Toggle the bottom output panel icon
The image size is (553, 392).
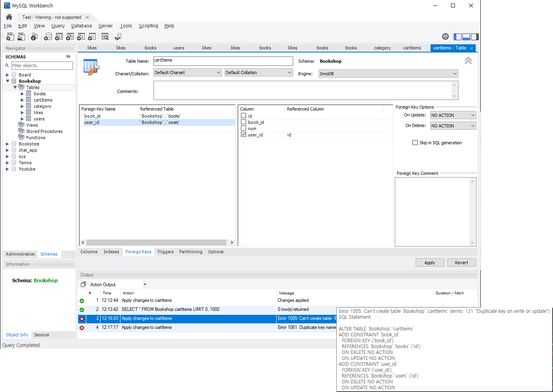[466, 37]
